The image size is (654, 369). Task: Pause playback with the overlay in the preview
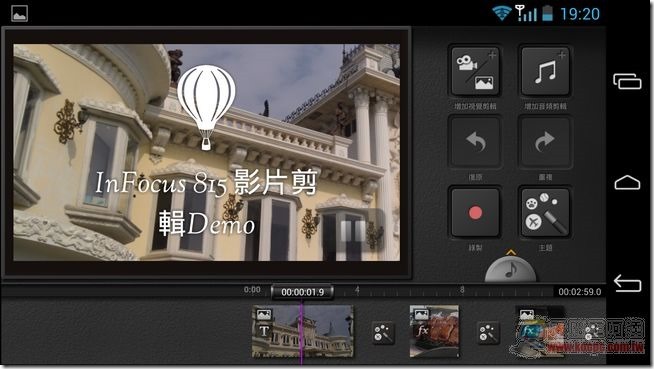354,230
